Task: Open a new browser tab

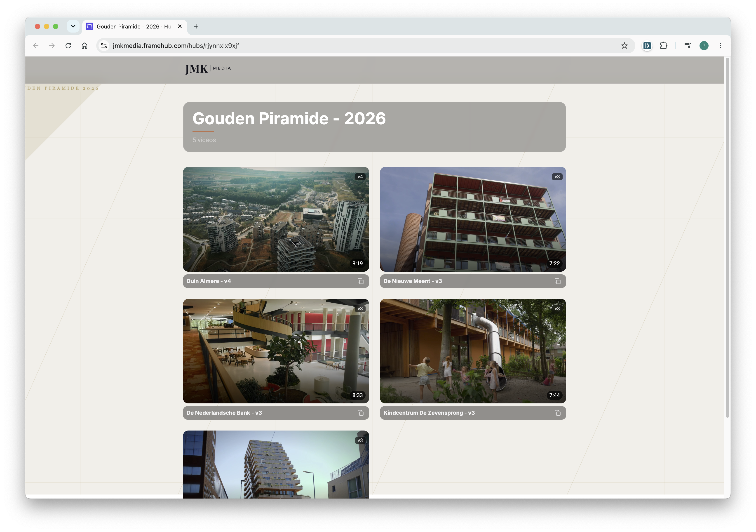Action: (196, 26)
